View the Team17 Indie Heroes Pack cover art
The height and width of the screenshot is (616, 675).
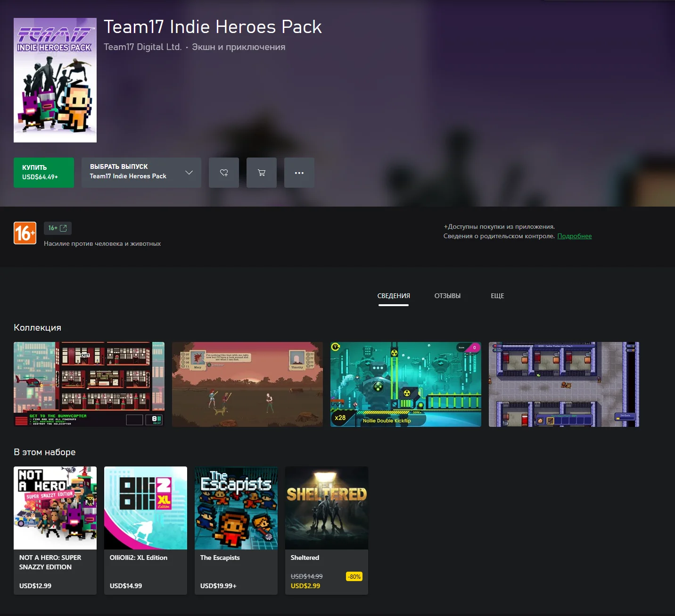[x=55, y=80]
